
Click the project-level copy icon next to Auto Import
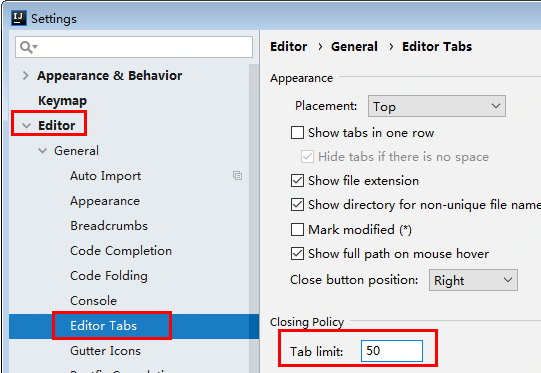pos(237,176)
